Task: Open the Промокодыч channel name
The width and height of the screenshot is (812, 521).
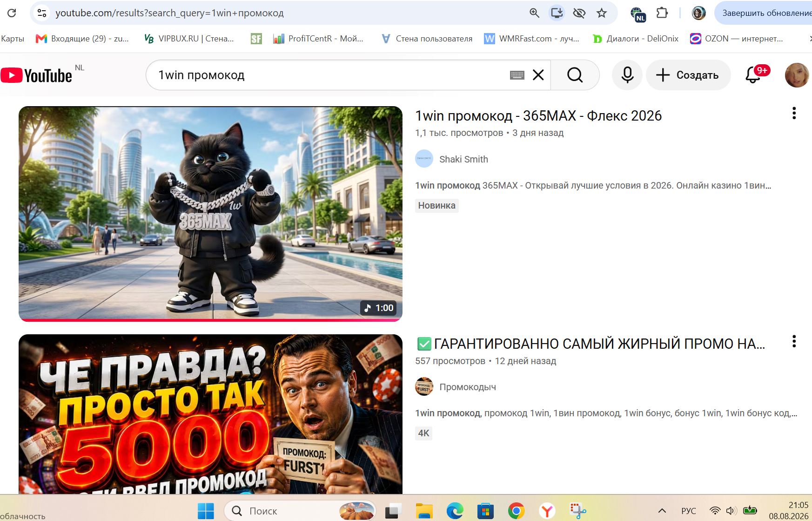Action: 468,387
